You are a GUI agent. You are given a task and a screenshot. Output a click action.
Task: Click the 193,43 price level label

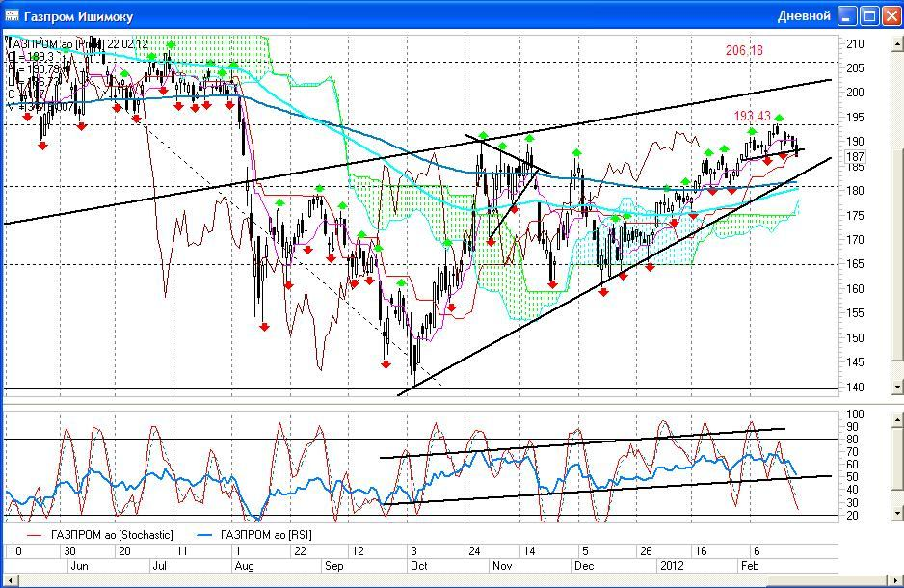coord(753,116)
